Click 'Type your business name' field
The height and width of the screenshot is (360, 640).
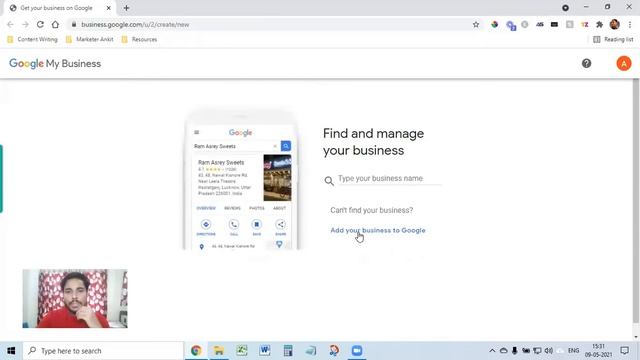(x=390, y=178)
